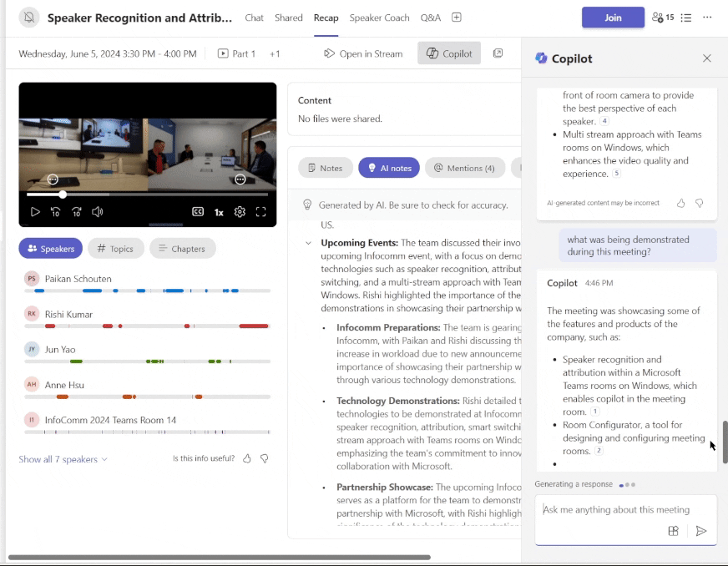
Task: Open Copilot prompt suggestions icon
Action: (673, 531)
